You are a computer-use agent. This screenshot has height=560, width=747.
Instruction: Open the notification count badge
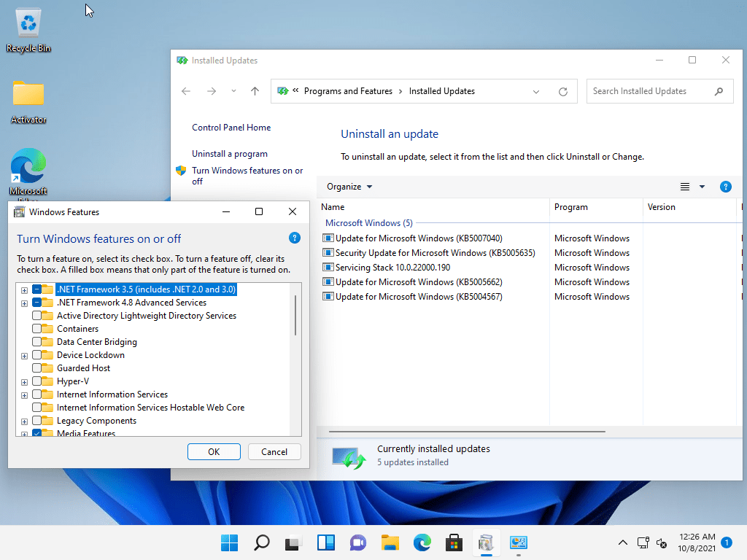[727, 542]
